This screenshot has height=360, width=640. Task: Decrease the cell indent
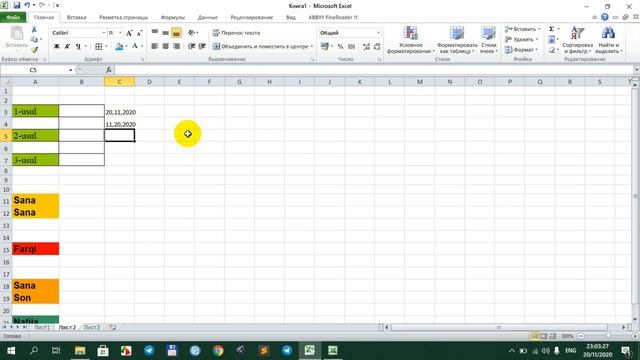point(191,47)
